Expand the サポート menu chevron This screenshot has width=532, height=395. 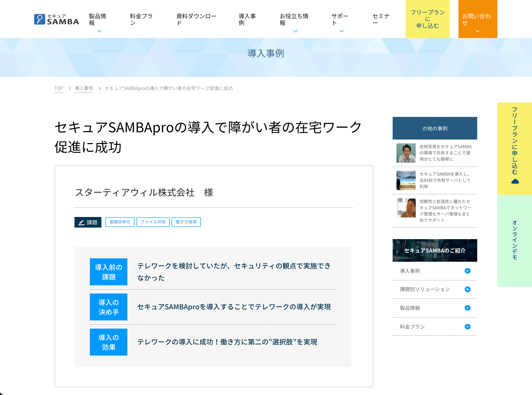pos(341,31)
